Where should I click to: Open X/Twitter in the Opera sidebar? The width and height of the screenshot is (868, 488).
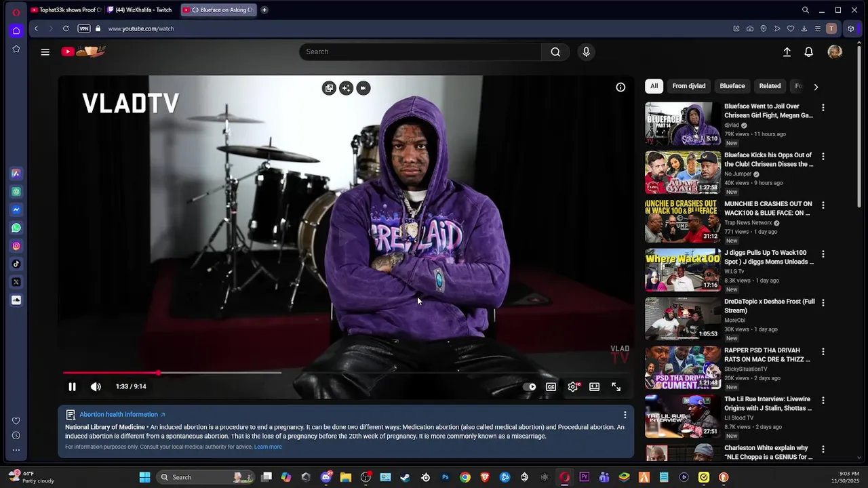point(16,282)
